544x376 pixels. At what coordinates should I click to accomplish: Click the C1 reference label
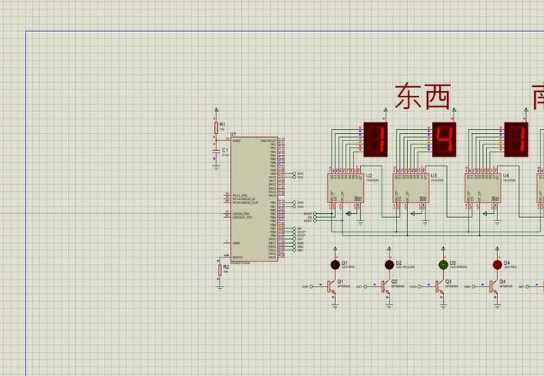click(x=225, y=150)
